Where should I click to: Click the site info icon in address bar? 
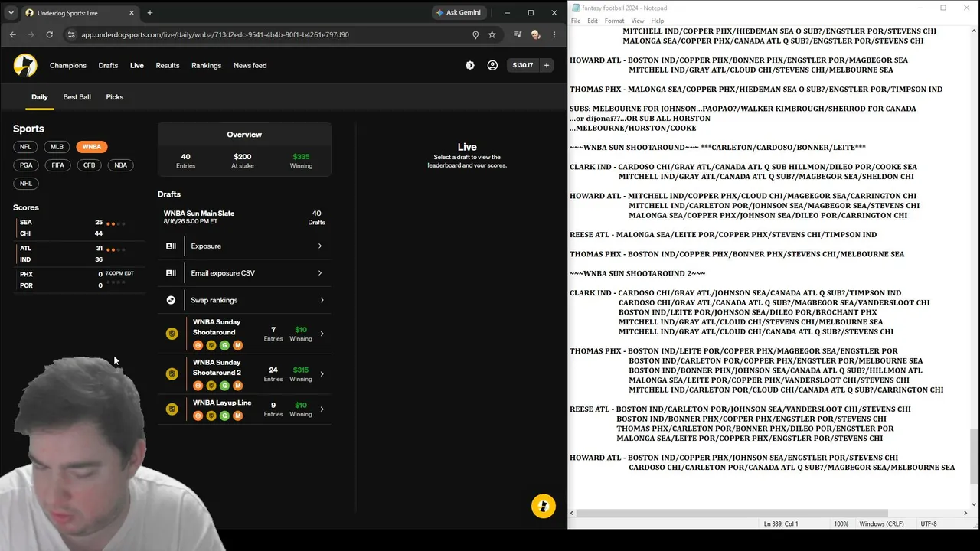coord(71,34)
